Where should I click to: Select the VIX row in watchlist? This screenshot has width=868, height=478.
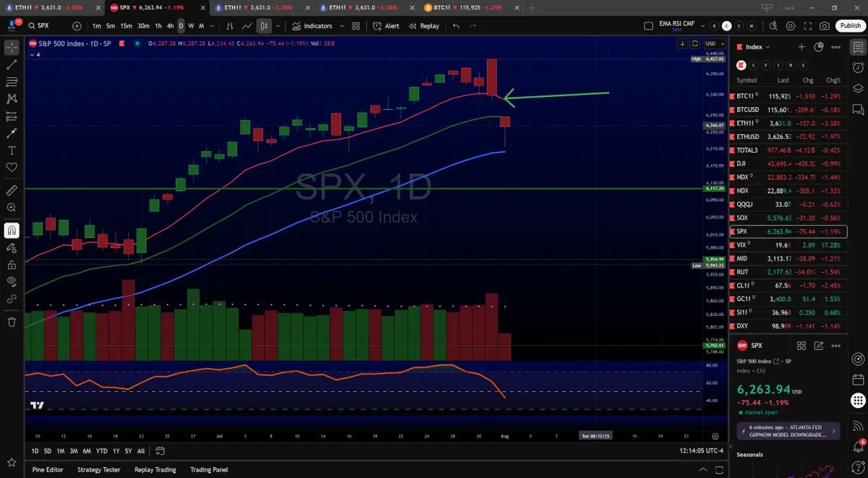789,245
